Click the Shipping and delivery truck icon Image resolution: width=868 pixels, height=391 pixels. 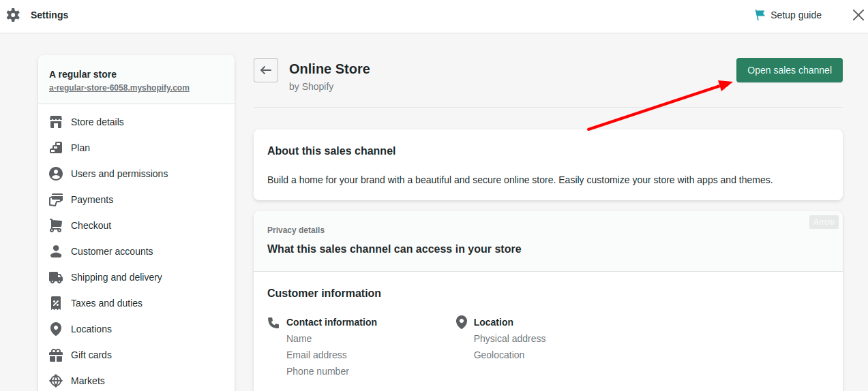click(x=56, y=277)
